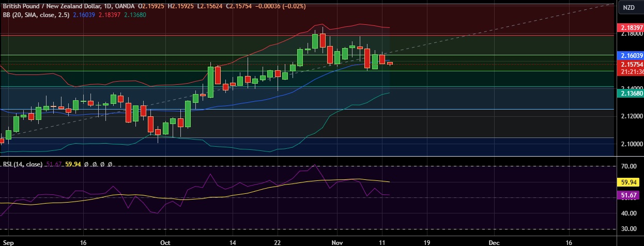This screenshot has height=246, width=644.
Task: Click the Dec label on the time axis
Action: (494, 242)
